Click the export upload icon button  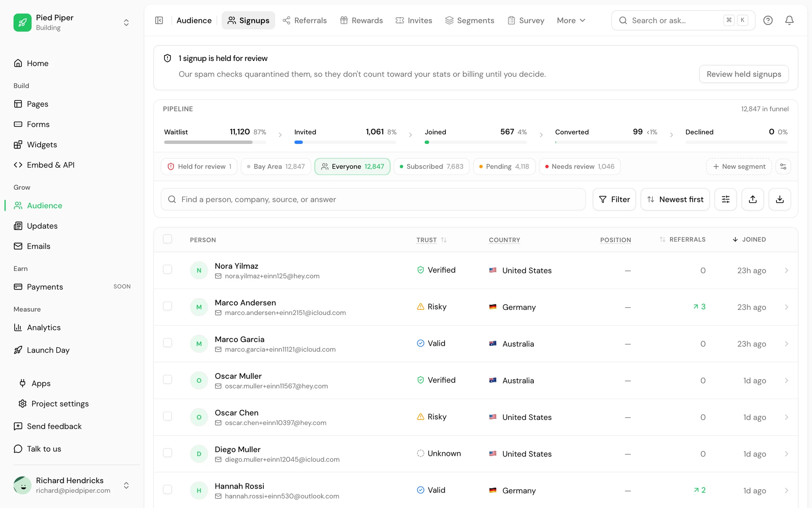pyautogui.click(x=753, y=199)
